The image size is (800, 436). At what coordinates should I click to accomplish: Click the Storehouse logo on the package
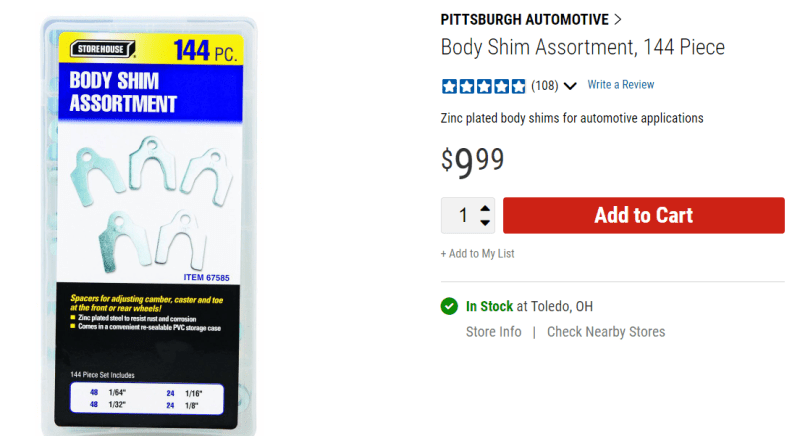pyautogui.click(x=103, y=49)
